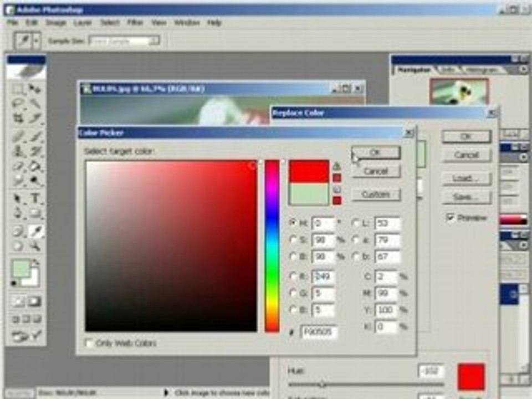Click the Load button in Replace Color
This screenshot has height=399, width=532.
click(x=467, y=178)
